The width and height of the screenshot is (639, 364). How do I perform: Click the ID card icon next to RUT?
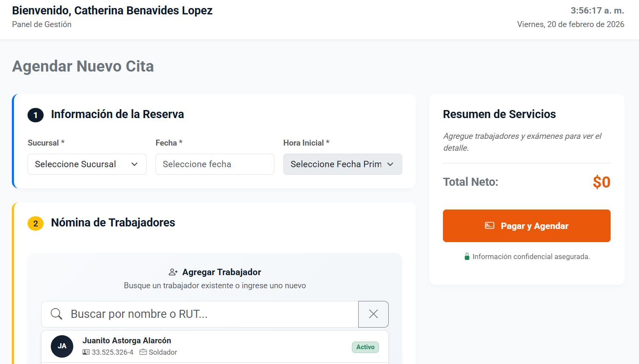pos(86,352)
